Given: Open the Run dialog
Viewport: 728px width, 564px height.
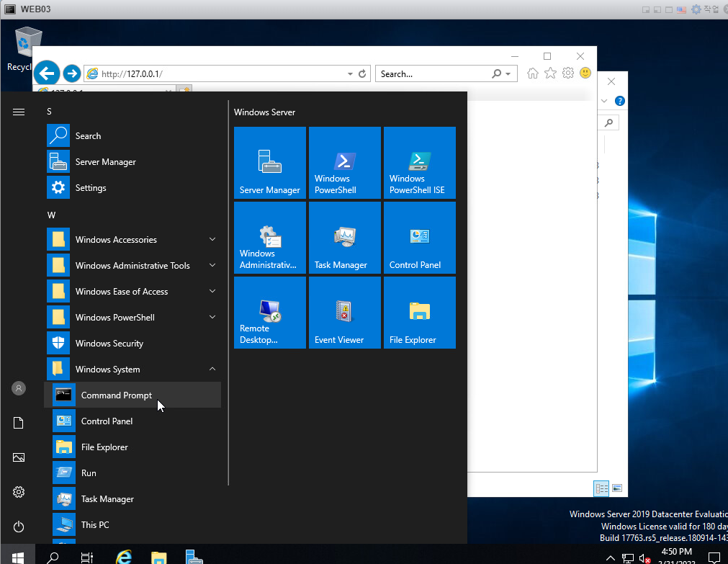Looking at the screenshot, I should pos(132,473).
